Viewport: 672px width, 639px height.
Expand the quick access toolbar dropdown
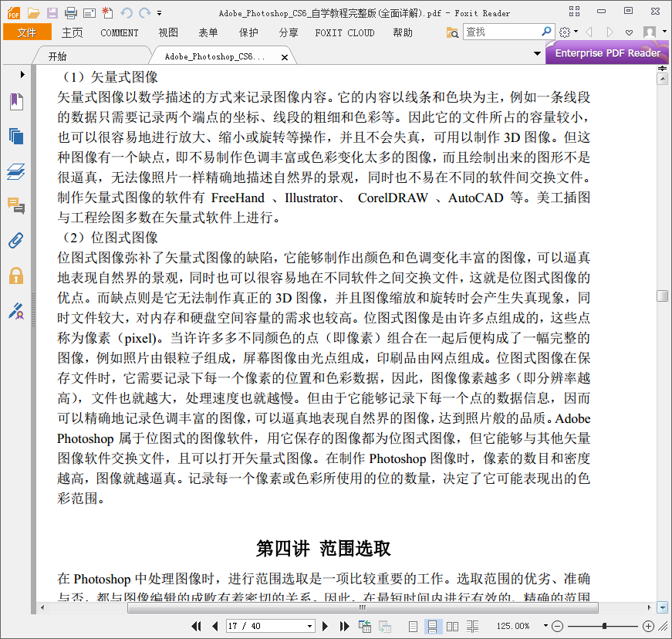[x=160, y=13]
